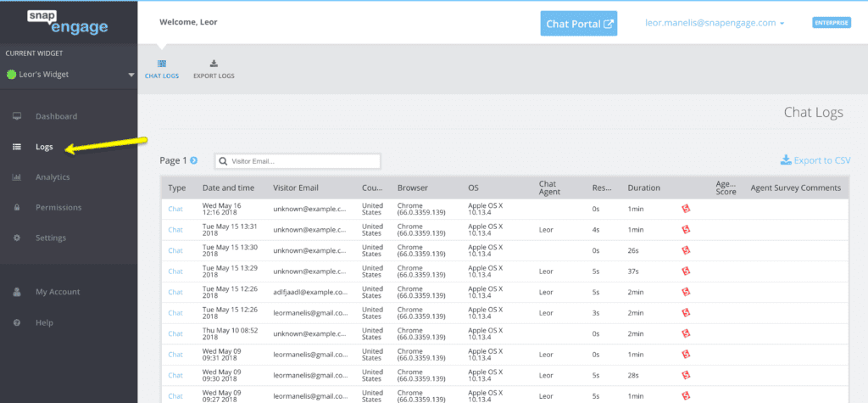This screenshot has height=403, width=868.
Task: Click the Analytics bar chart icon
Action: point(17,177)
